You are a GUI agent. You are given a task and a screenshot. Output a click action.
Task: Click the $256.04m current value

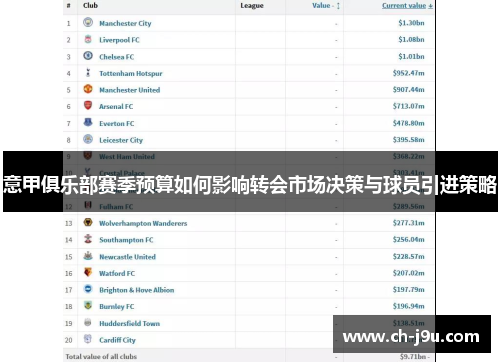(x=409, y=240)
